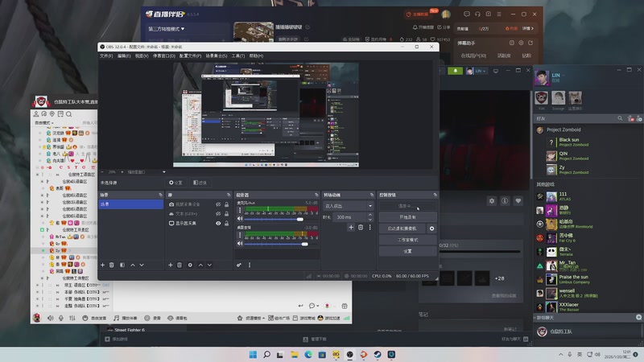Open Scene Transitions three-dot menu
Screen dimensions: 644x362
[x=369, y=228]
